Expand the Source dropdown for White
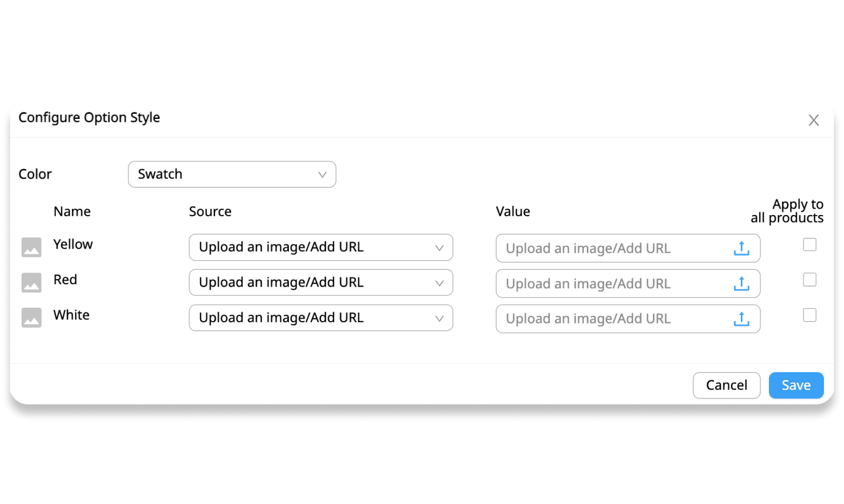 tap(321, 318)
